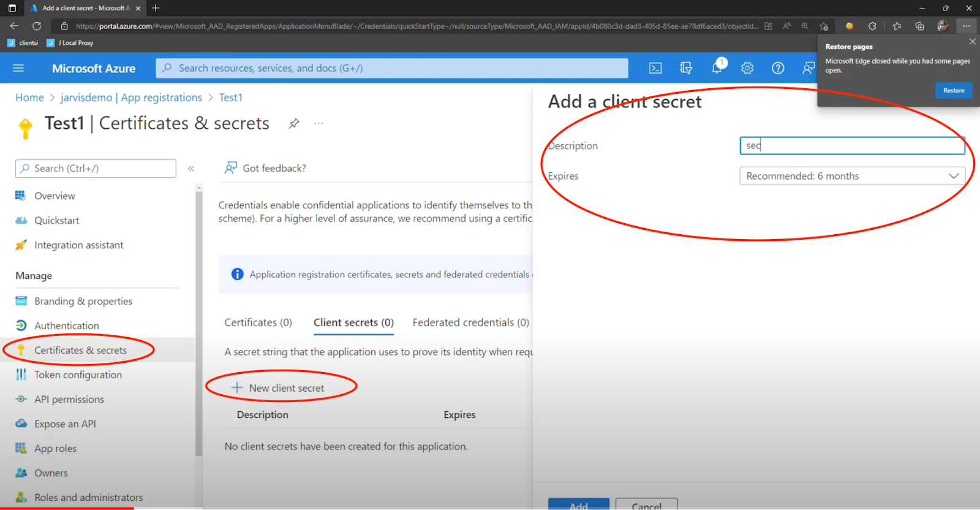Open Integration assistant
980x510 pixels.
pos(79,245)
